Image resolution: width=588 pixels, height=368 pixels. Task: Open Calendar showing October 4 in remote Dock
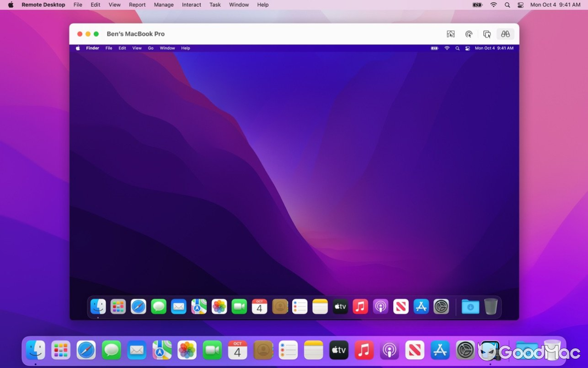click(x=260, y=306)
